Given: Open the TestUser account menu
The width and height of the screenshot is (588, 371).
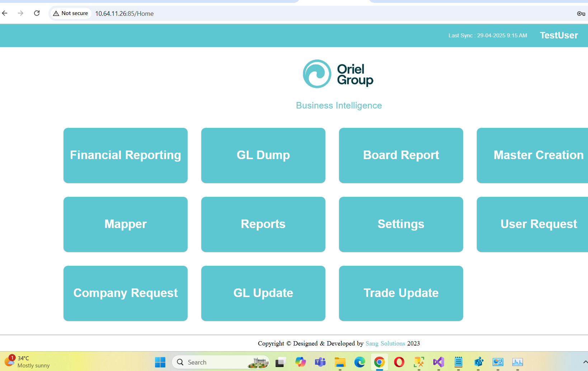Looking at the screenshot, I should click(559, 36).
